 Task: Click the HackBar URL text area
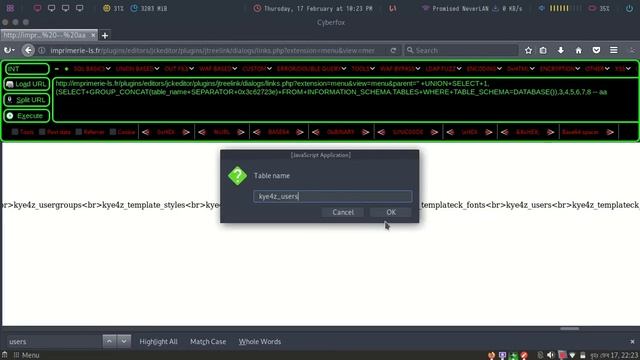coord(345,100)
